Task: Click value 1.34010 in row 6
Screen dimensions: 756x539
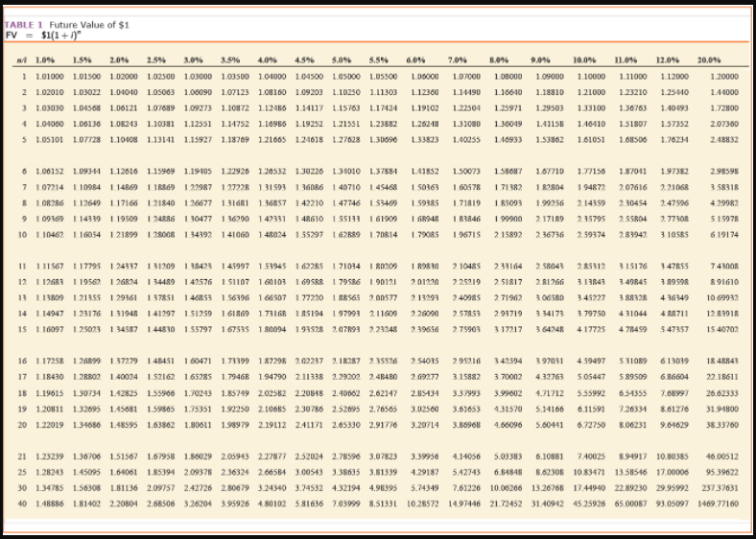Action: [346, 171]
